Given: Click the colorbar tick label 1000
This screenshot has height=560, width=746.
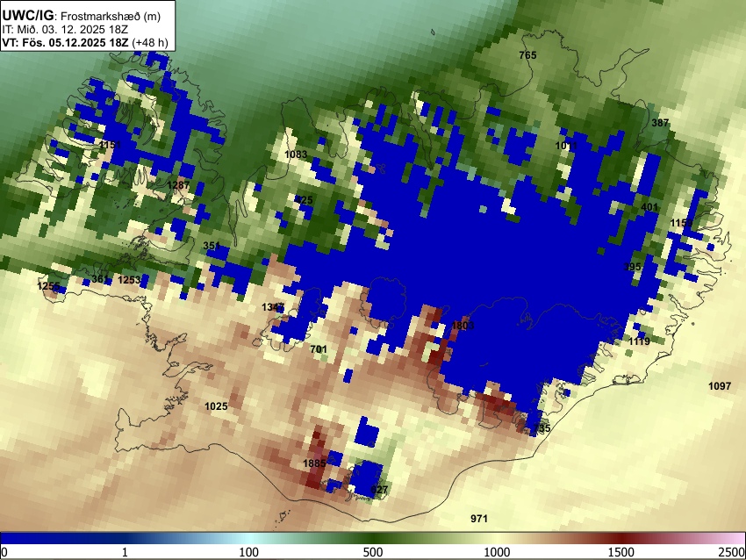Looking at the screenshot, I should [497, 552].
